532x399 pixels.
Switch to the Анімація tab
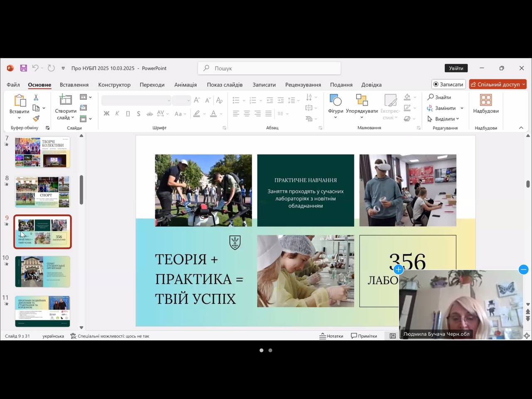click(x=185, y=85)
